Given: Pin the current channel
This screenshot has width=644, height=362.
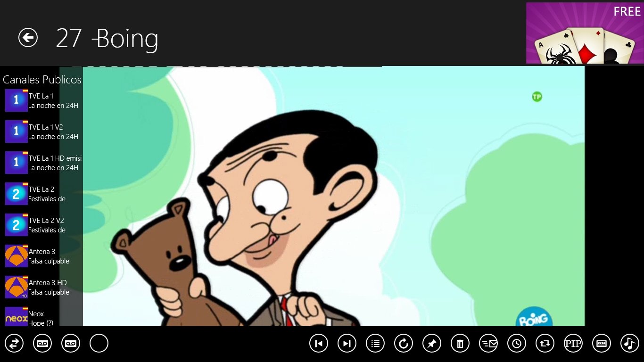Looking at the screenshot, I should pos(432,344).
